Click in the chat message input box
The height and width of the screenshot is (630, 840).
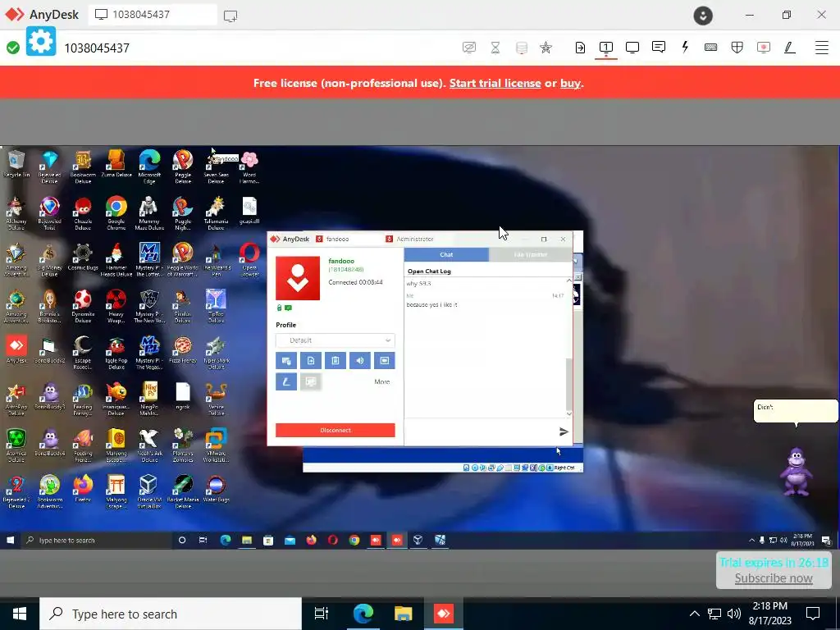pyautogui.click(x=481, y=431)
